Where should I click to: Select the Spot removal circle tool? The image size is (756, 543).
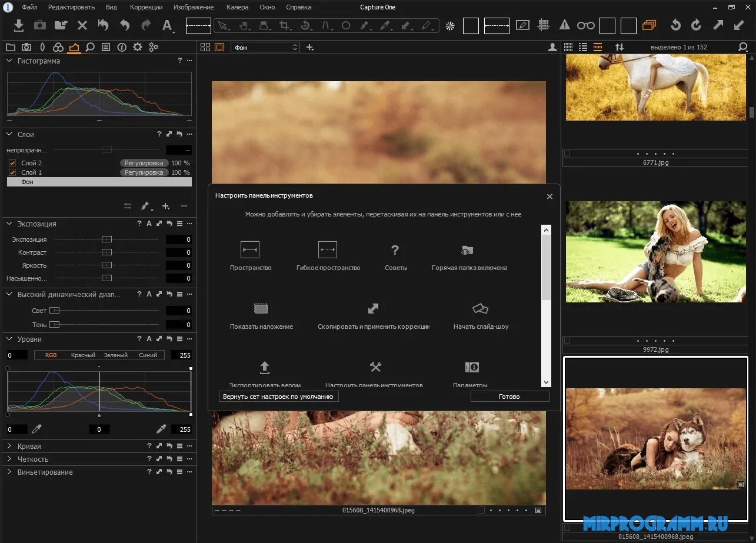click(346, 25)
